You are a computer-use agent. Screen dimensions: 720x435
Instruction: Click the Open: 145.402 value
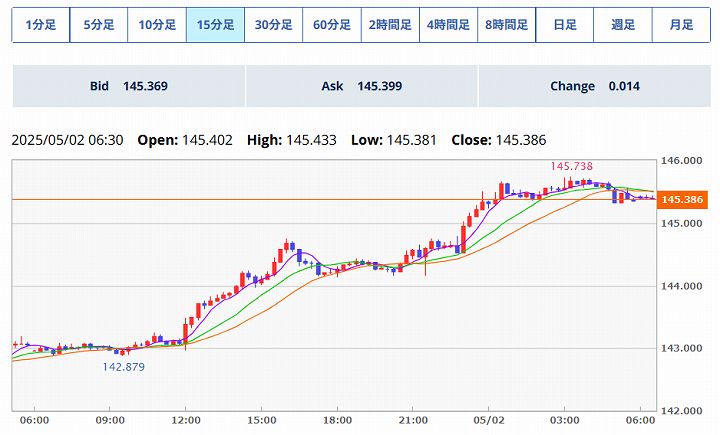click(185, 140)
